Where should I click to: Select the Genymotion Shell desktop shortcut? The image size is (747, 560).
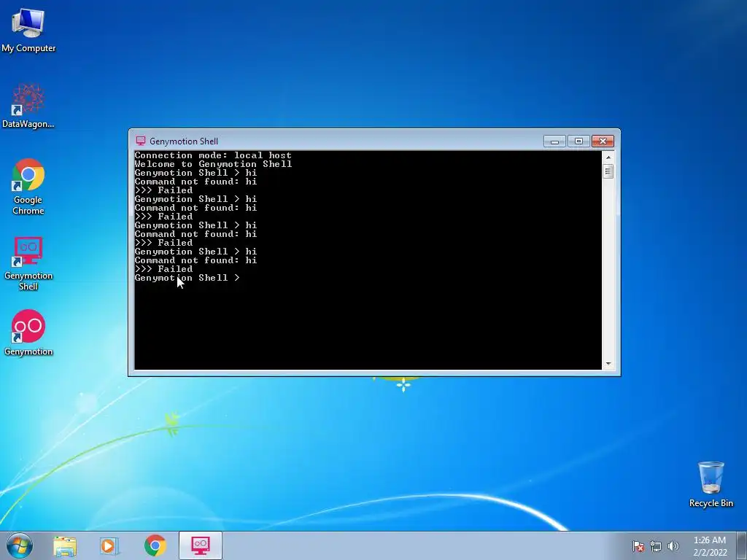point(28,262)
